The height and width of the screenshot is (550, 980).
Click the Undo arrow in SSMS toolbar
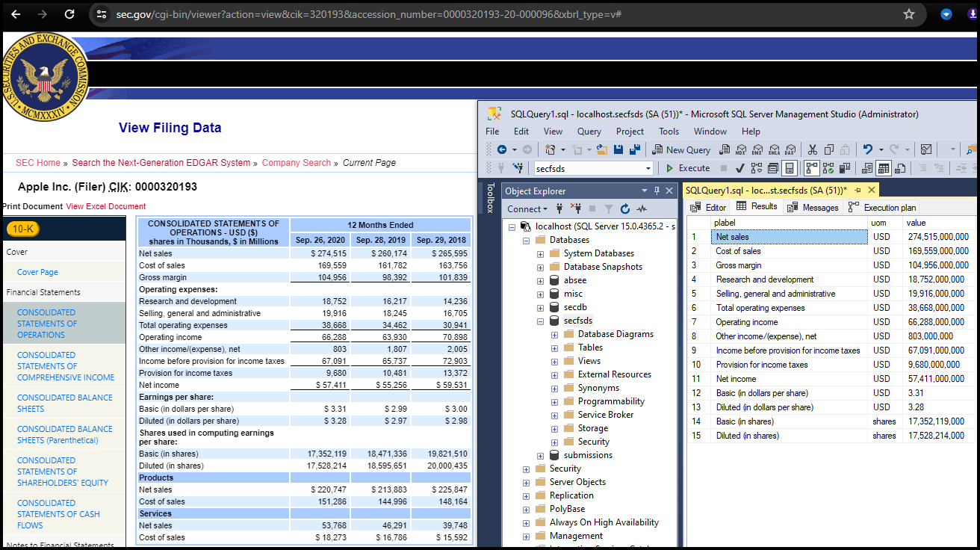tap(867, 149)
